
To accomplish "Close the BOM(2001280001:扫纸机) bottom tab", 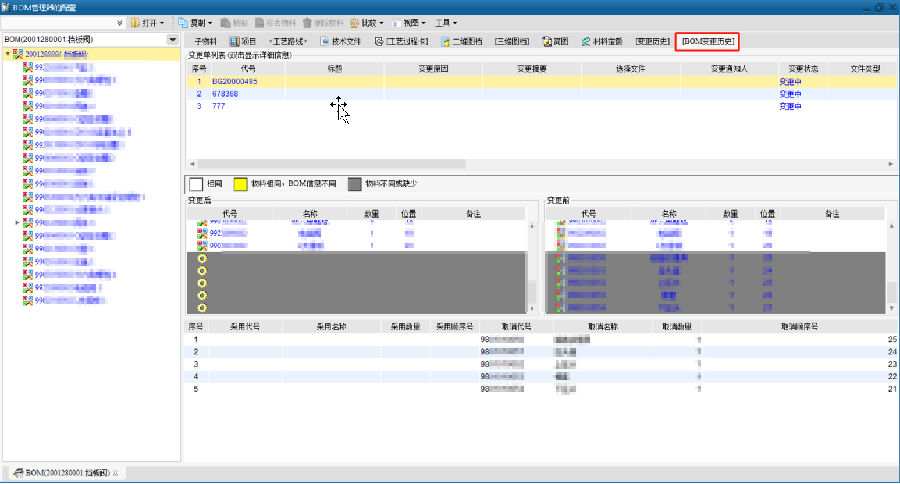I will [116, 472].
